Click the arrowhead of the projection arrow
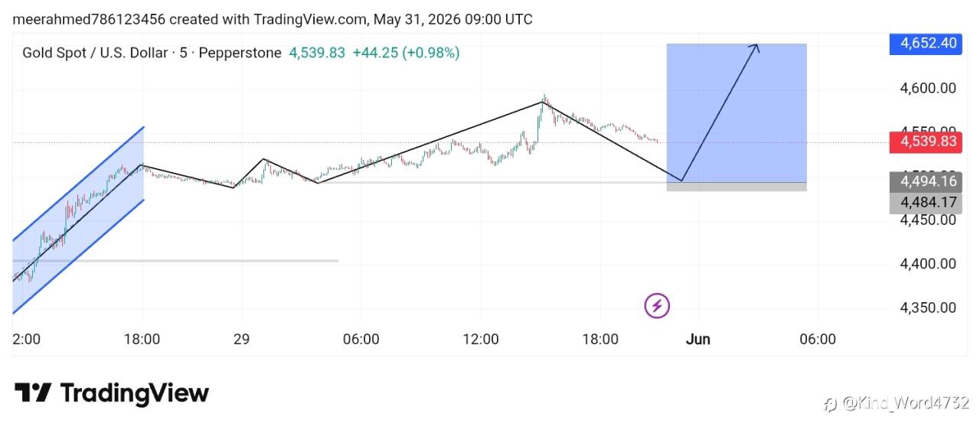This screenshot has width=980, height=430. 754,49
